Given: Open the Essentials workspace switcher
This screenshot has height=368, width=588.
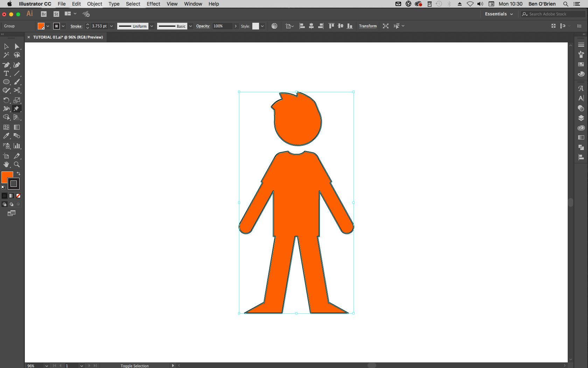Looking at the screenshot, I should tap(499, 14).
